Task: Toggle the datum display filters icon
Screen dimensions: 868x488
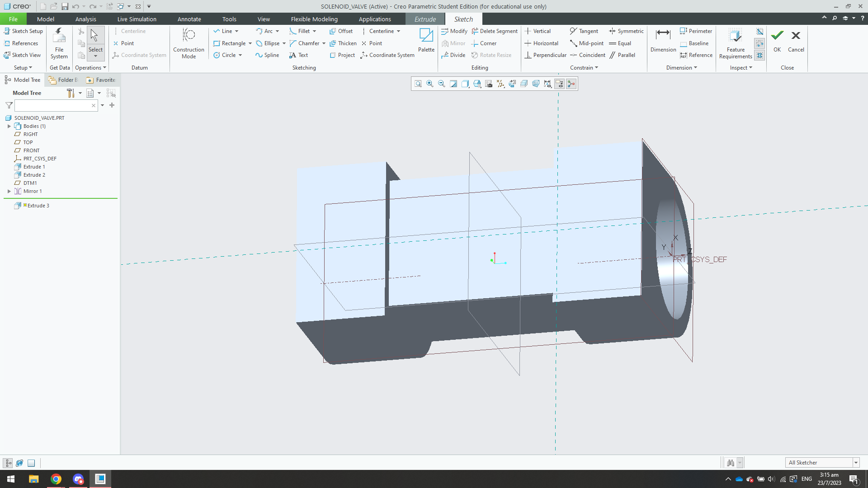Action: click(x=500, y=84)
